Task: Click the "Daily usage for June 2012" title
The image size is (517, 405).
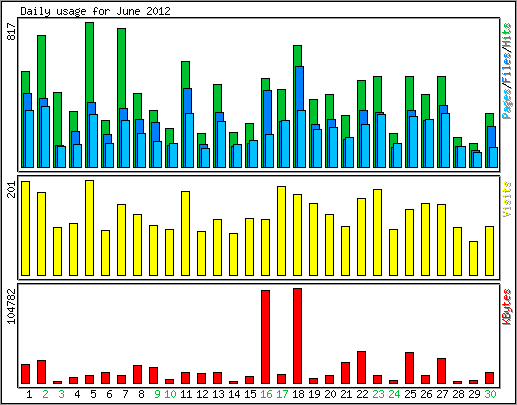Action: point(95,11)
